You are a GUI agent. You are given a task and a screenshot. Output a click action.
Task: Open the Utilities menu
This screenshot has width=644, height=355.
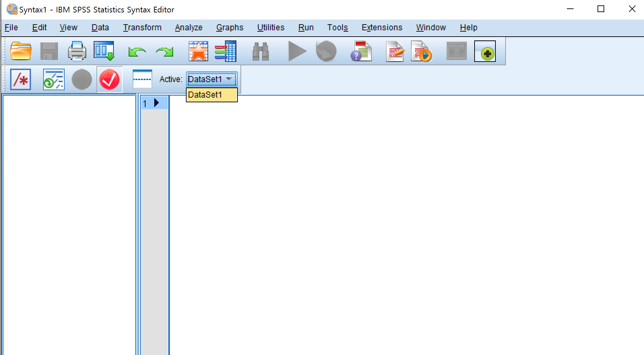pos(271,28)
